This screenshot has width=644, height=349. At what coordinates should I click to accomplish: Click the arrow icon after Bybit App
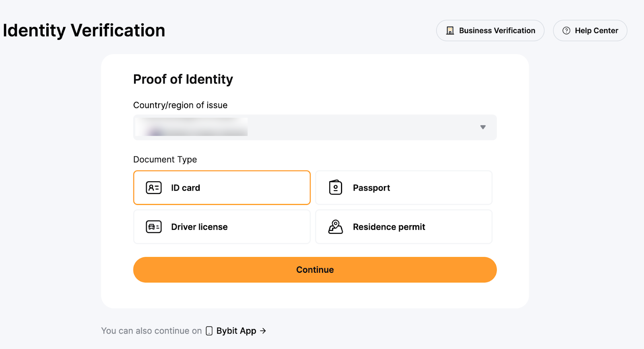pyautogui.click(x=263, y=331)
